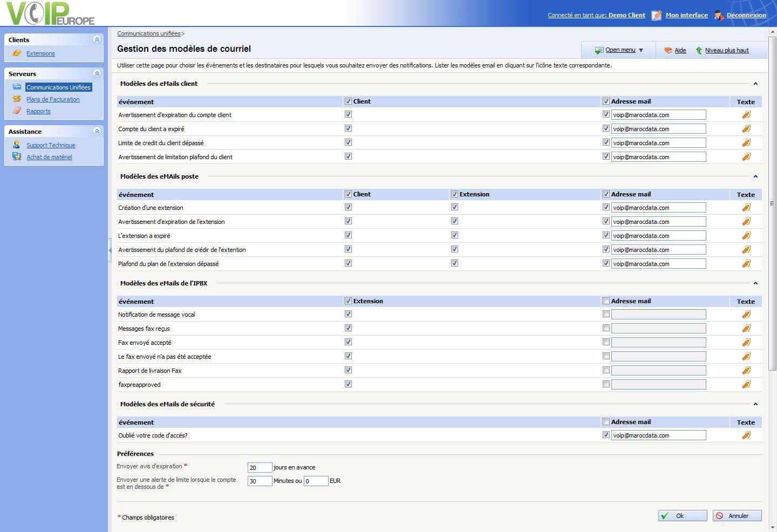777x532 pixels.
Task: Enable Adresse mail for 'Notification de message vocal'
Action: (606, 314)
